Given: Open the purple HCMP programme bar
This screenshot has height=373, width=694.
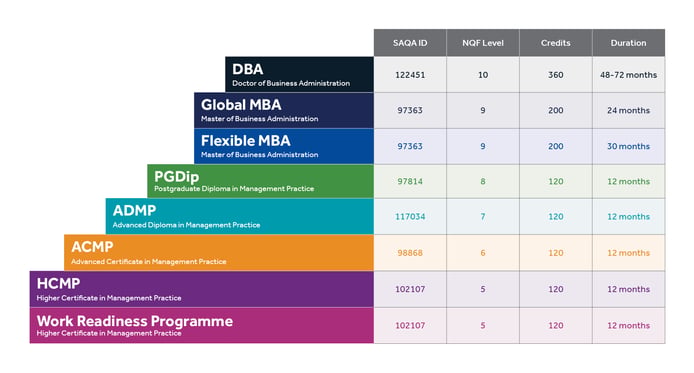Looking at the screenshot, I should click(201, 289).
